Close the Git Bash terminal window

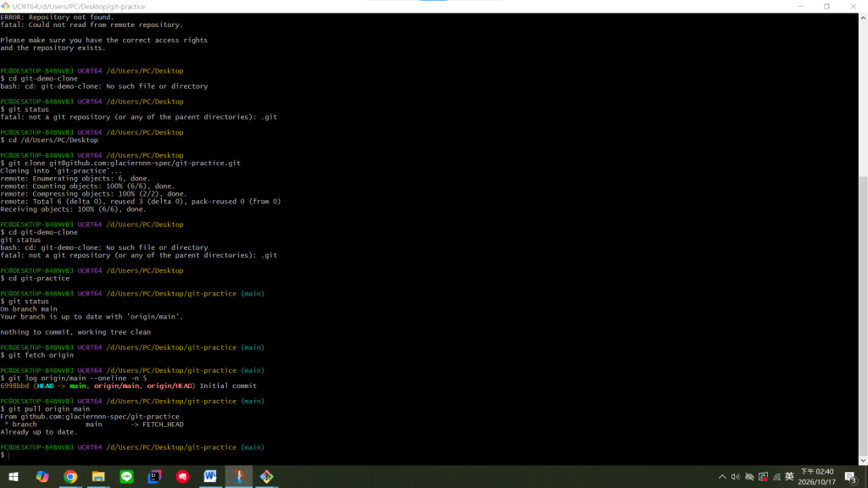853,7
